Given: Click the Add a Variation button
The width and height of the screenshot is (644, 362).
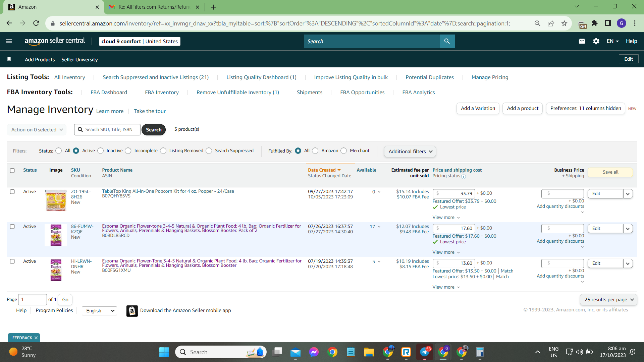Looking at the screenshot, I should tap(478, 108).
